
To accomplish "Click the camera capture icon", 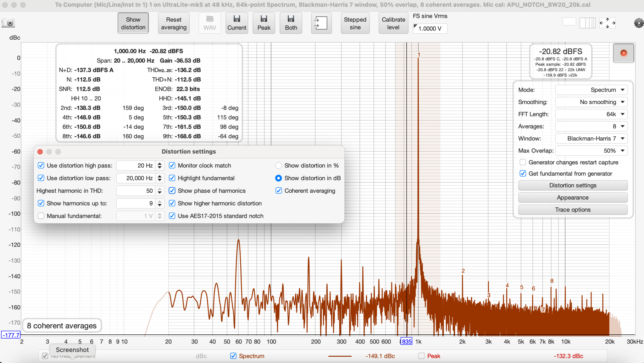I will coord(8,23).
